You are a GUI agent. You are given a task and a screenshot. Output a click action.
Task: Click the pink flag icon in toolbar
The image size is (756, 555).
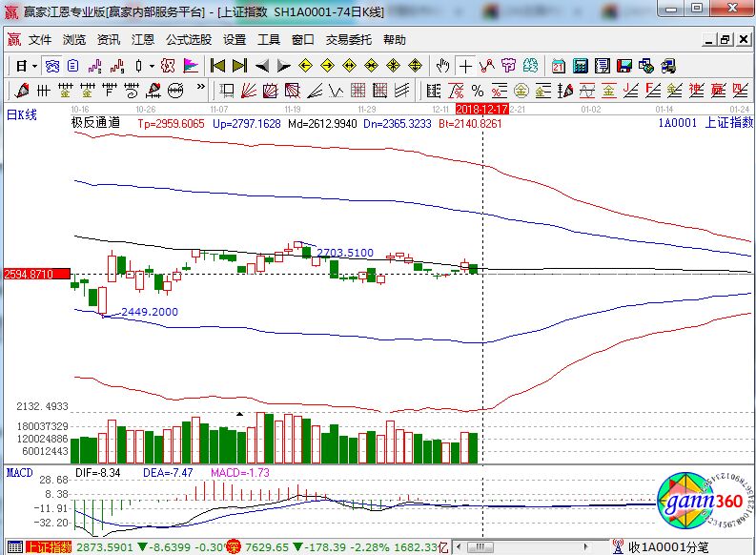(x=191, y=66)
